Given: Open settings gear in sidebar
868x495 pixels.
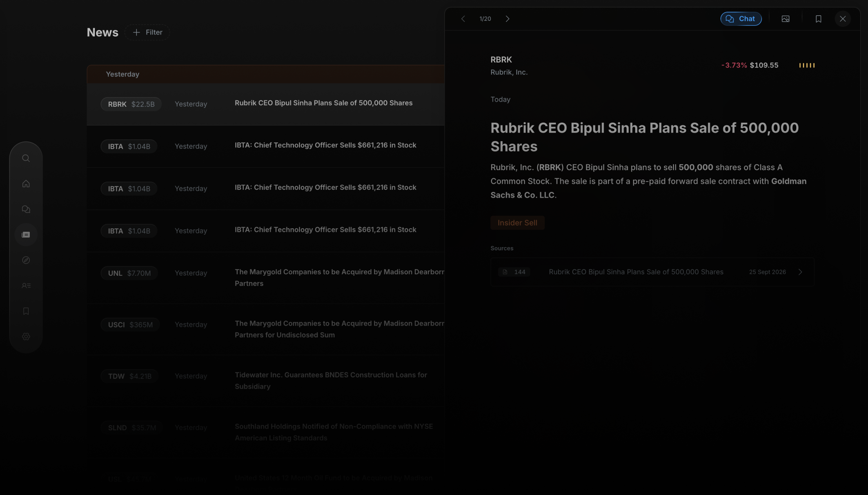Looking at the screenshot, I should click(26, 337).
